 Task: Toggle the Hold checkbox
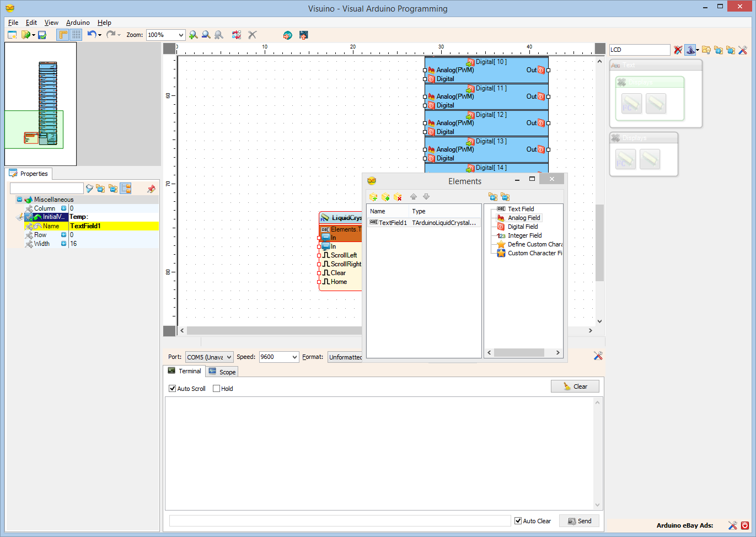216,389
